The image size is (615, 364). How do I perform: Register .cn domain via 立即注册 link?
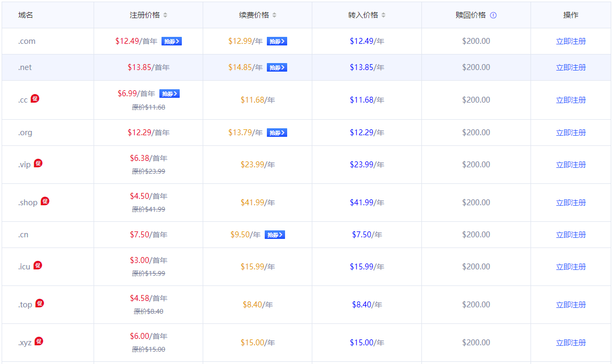pos(571,235)
